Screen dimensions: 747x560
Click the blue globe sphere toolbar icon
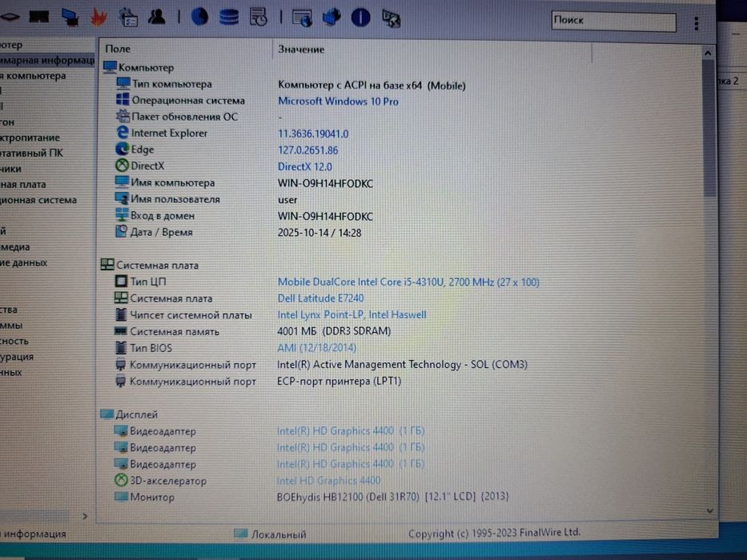pyautogui.click(x=199, y=17)
